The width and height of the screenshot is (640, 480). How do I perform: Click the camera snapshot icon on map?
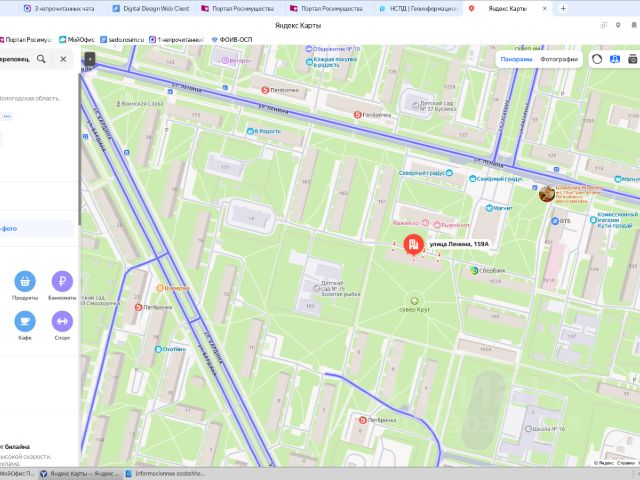click(x=633, y=59)
